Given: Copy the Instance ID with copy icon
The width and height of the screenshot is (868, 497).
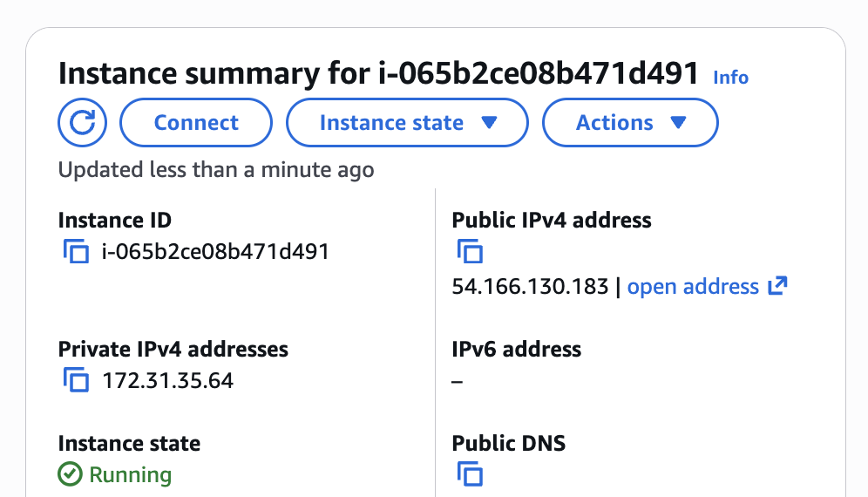Looking at the screenshot, I should coord(77,253).
